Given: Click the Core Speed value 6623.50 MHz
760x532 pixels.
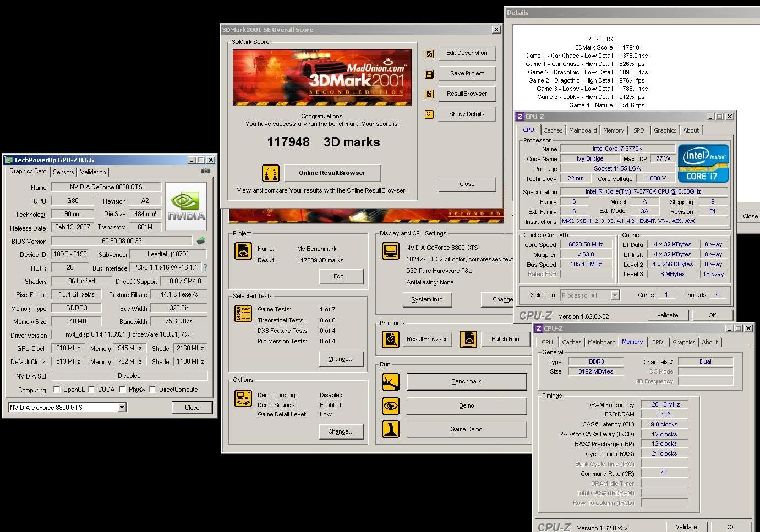Looking at the screenshot, I should (586, 244).
